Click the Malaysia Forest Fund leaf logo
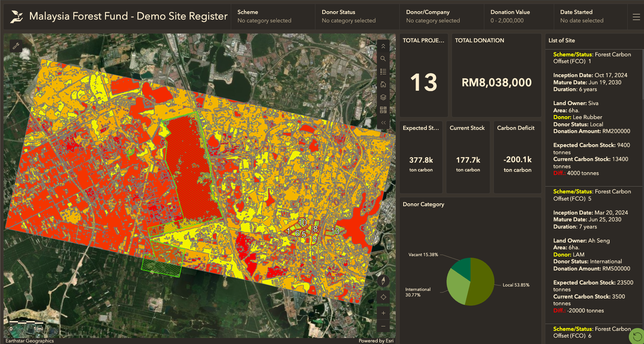 point(16,16)
